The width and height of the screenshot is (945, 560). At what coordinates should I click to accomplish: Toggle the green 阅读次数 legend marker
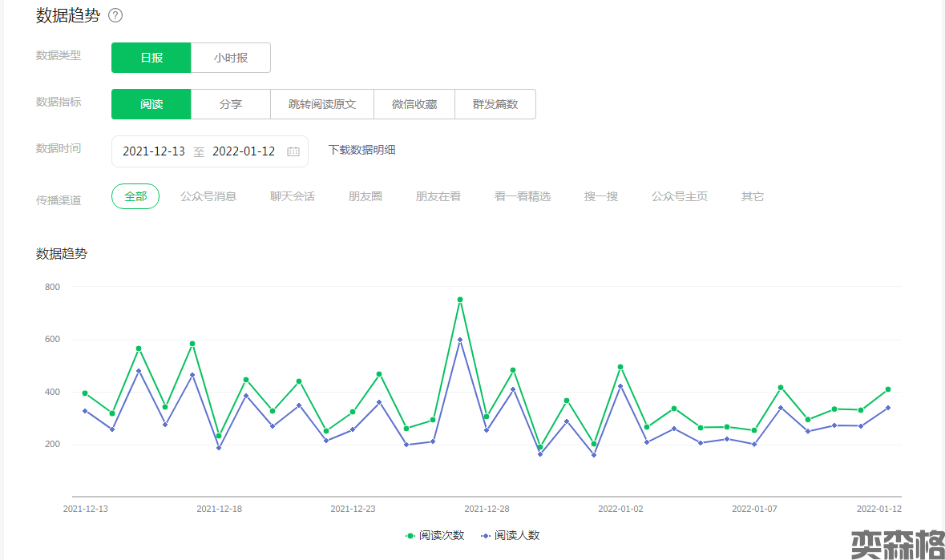[411, 535]
